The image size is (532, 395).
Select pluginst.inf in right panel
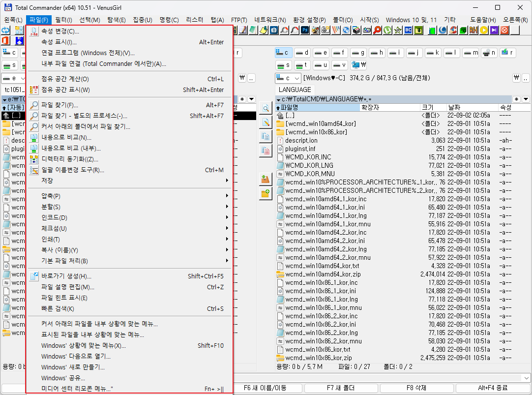(402, 149)
